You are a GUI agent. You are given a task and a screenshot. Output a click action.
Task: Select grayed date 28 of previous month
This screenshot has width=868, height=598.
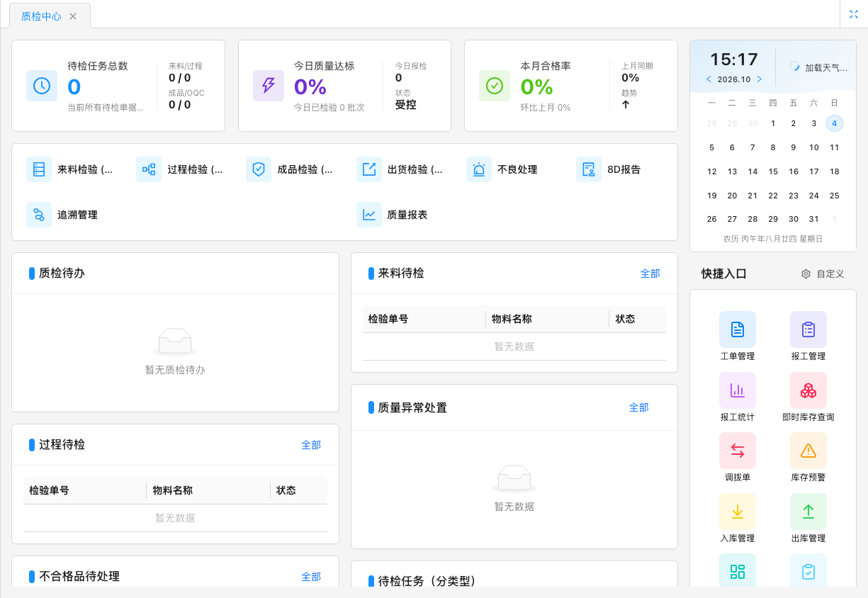point(712,123)
